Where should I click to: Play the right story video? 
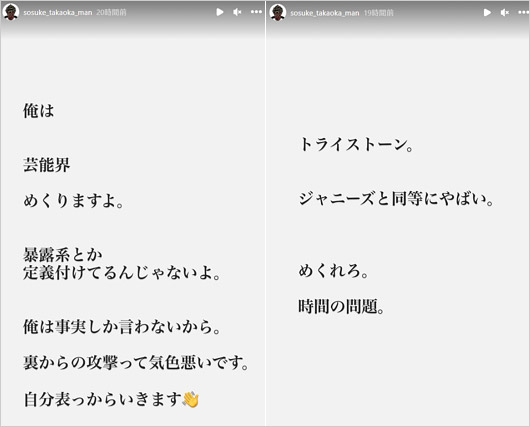coord(487,13)
